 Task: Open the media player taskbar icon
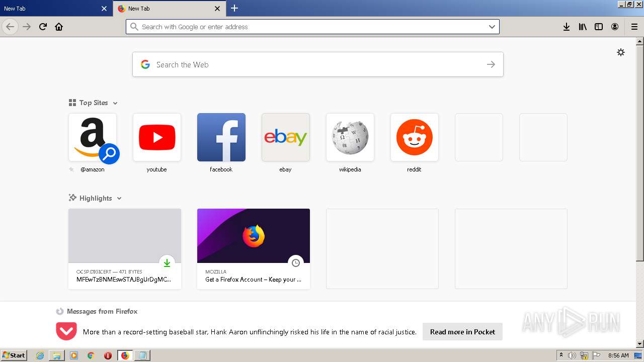[74, 355]
